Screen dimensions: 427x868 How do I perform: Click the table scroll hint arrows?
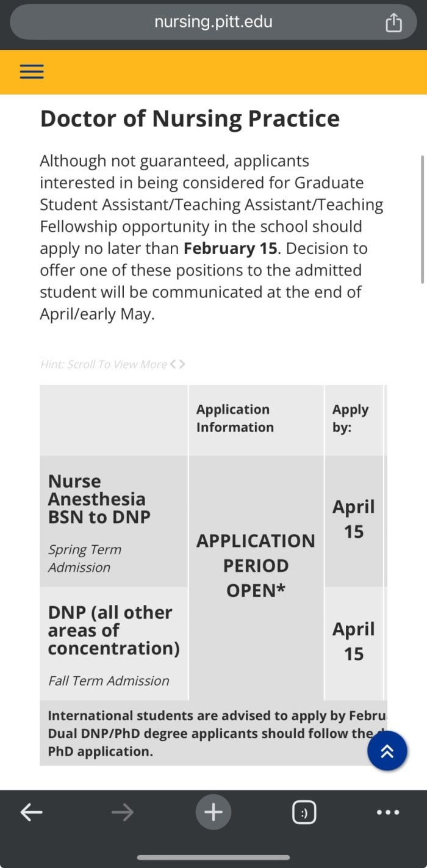point(178,364)
